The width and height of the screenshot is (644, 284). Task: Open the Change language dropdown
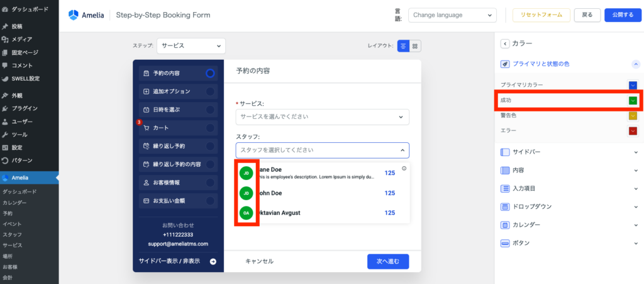(x=452, y=15)
